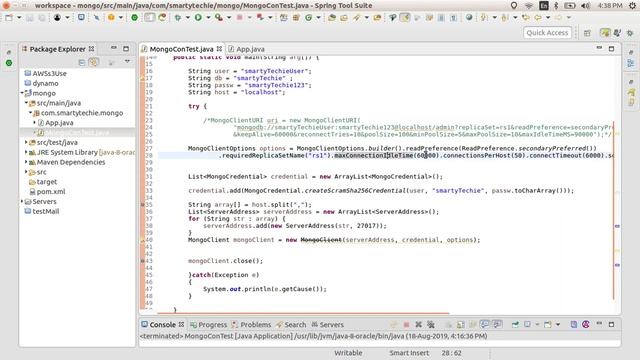Click the Search flashlight toolbar icon

point(357,18)
